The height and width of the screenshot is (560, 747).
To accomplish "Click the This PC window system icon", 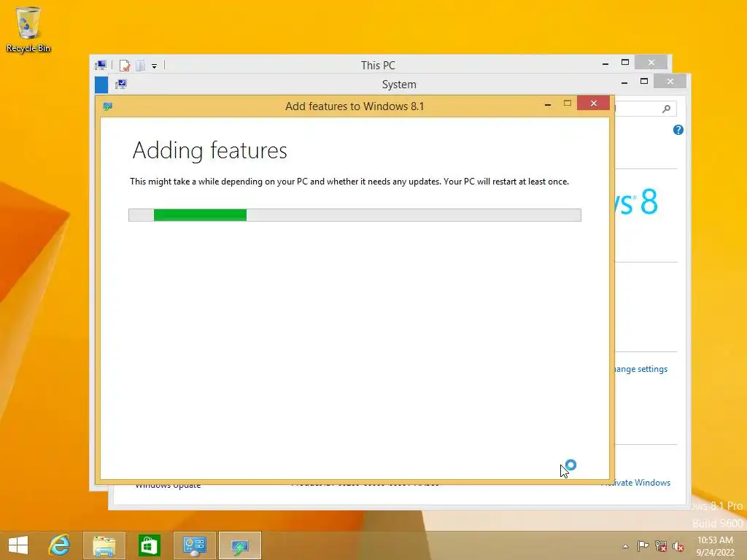I will 101,65.
